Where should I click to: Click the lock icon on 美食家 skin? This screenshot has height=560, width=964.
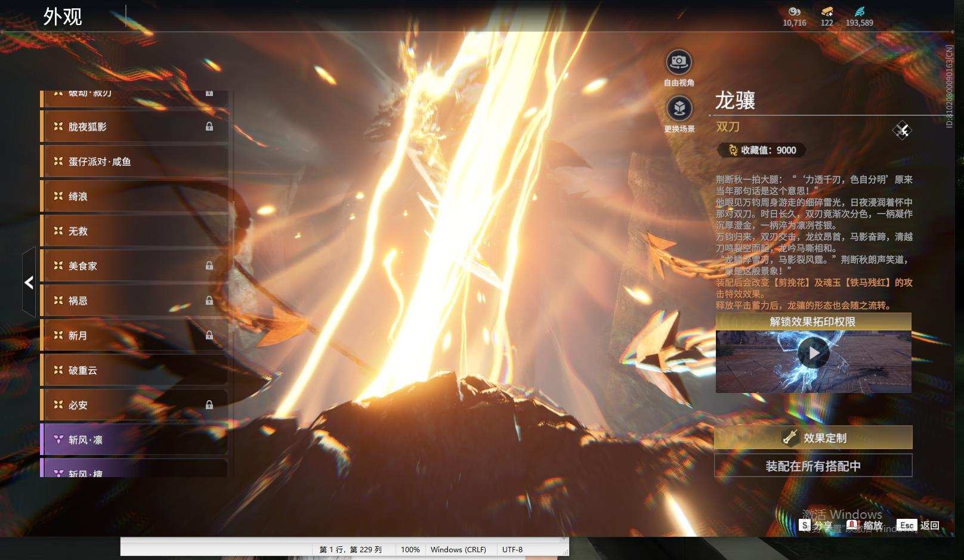coord(209,265)
